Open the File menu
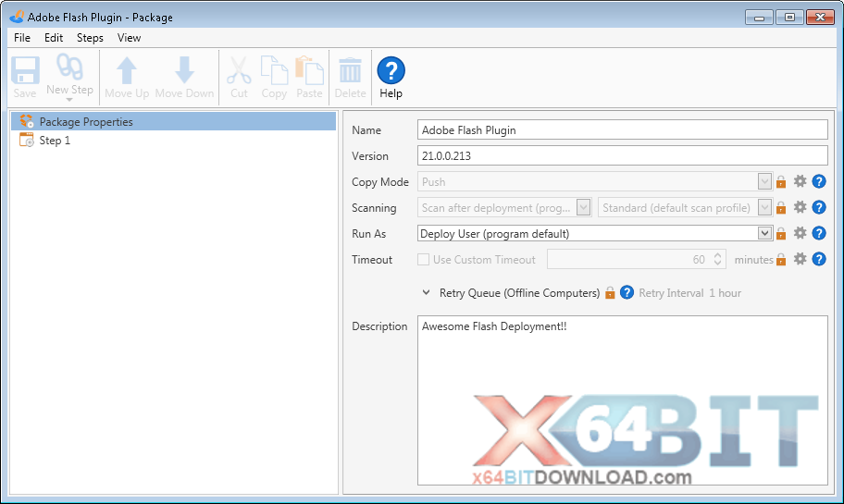The image size is (844, 504). (x=22, y=38)
